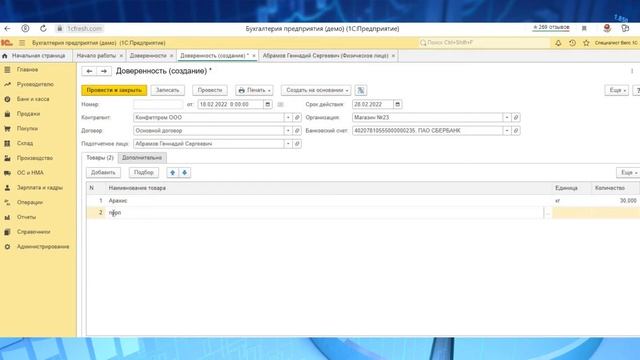
Task: Click the Начальная страница home icon
Action: 5,56
